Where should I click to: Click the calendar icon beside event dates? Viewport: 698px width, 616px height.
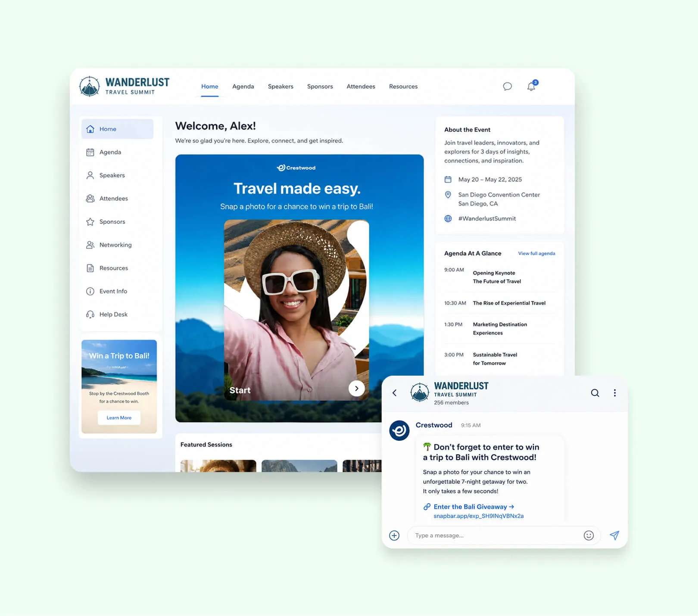[448, 179]
